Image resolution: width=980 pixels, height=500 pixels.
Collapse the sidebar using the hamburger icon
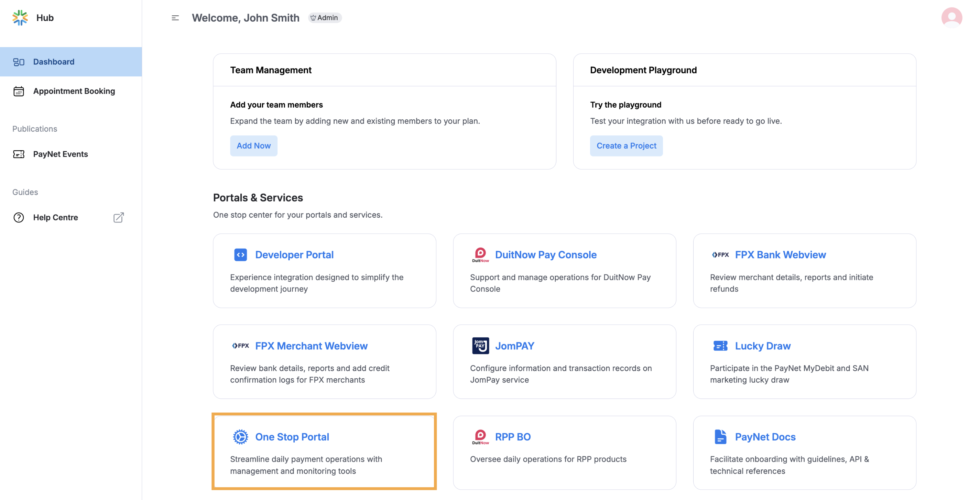click(175, 18)
